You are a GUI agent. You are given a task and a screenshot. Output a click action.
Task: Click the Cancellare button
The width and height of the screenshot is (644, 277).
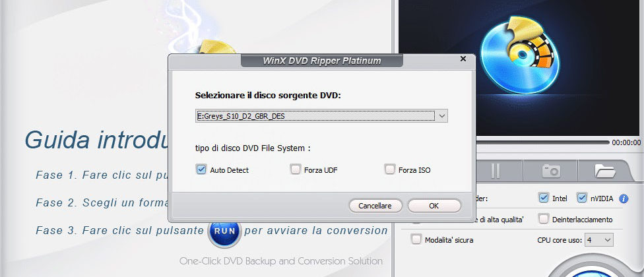(375, 206)
